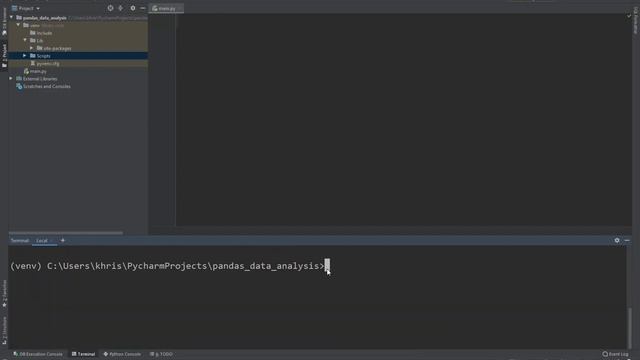This screenshot has width=640, height=360.
Task: Minimize the terminal panel with minus icon
Action: coord(627,240)
